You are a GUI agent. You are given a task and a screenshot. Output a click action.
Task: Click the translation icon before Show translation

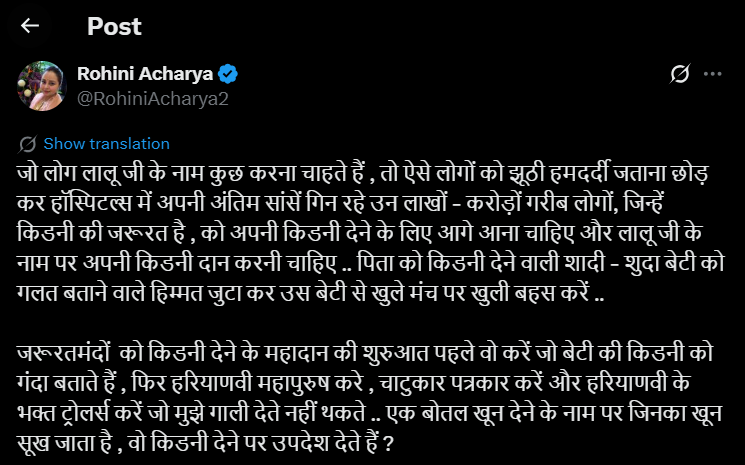click(28, 143)
